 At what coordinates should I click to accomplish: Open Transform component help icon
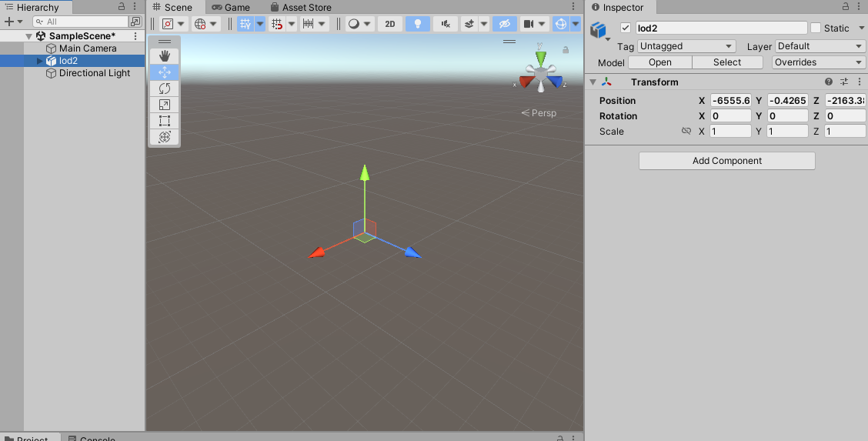pyautogui.click(x=829, y=82)
